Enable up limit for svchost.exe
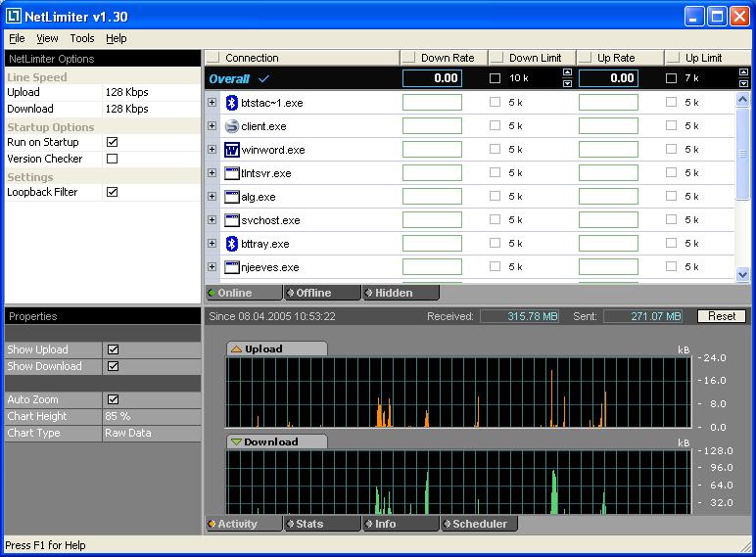756x557 pixels. point(671,219)
